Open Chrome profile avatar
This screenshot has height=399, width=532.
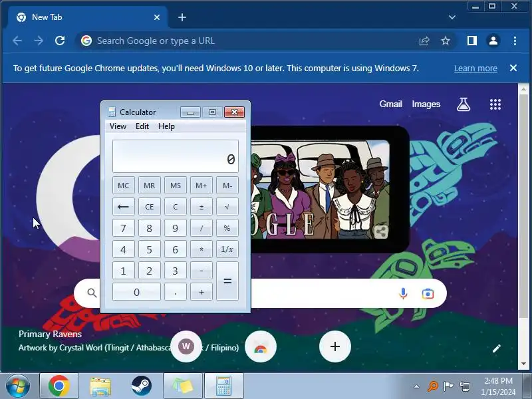(x=493, y=41)
